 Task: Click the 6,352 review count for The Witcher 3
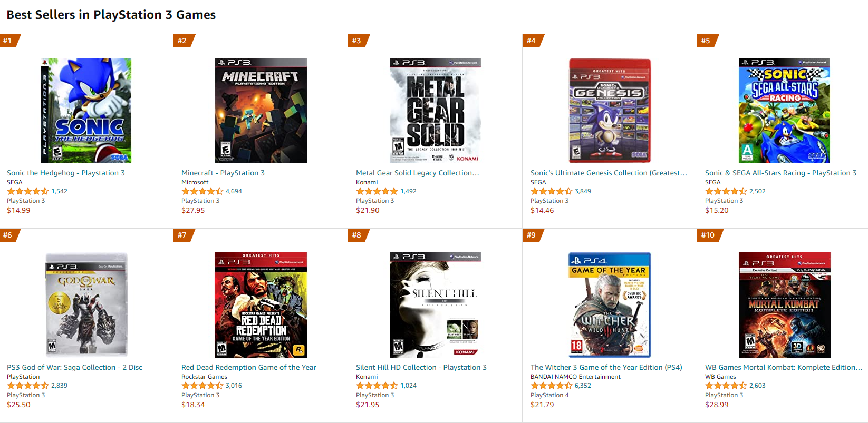[x=583, y=385]
